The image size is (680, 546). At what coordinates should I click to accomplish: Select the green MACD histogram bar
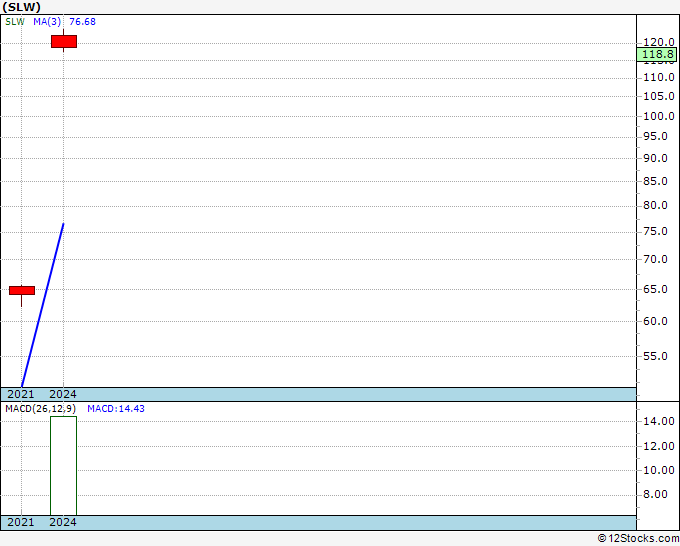[x=64, y=466]
